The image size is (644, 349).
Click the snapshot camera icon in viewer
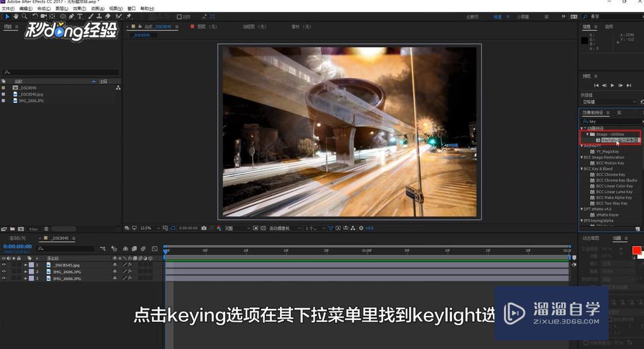click(x=203, y=228)
